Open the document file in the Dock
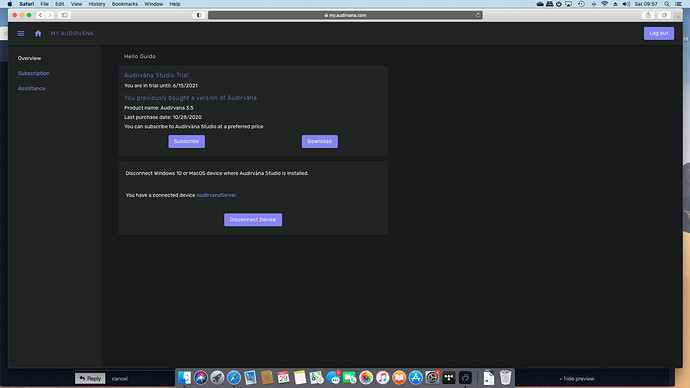690x388 pixels. pyautogui.click(x=489, y=377)
